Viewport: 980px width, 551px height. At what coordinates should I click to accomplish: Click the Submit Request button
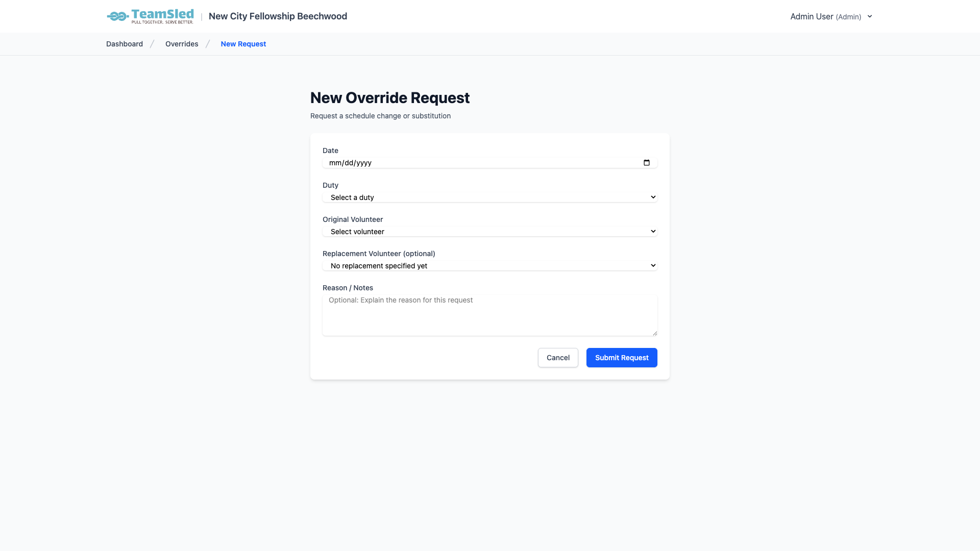[x=621, y=358]
